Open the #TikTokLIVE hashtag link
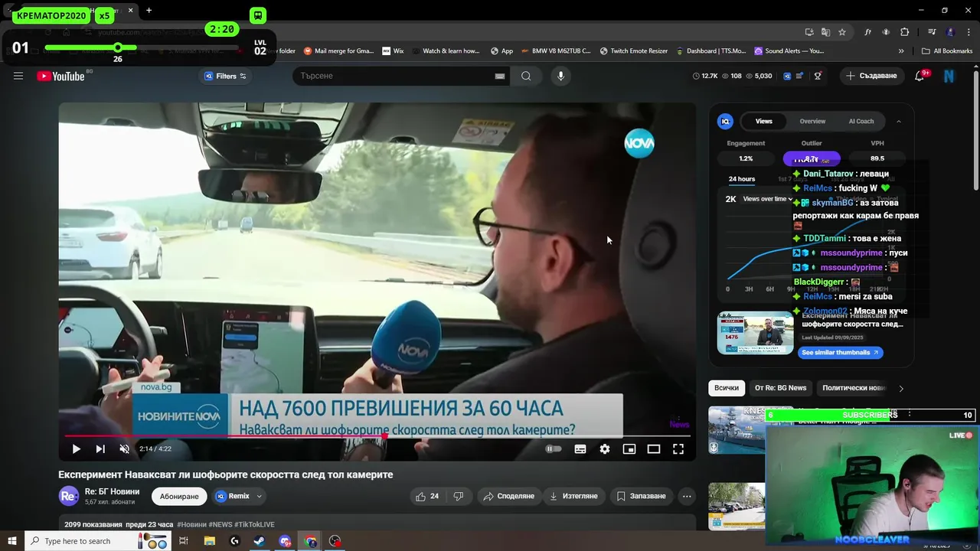Image resolution: width=980 pixels, height=551 pixels. pos(254,524)
